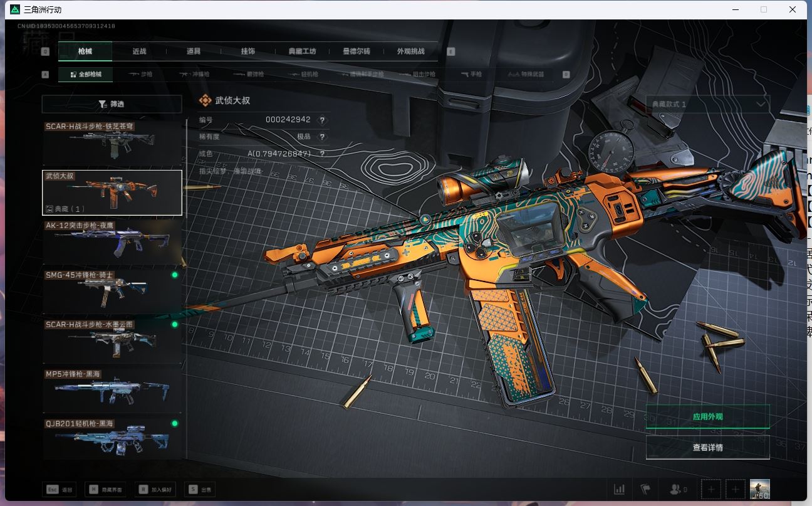Open the friends list icon

pos(678,489)
